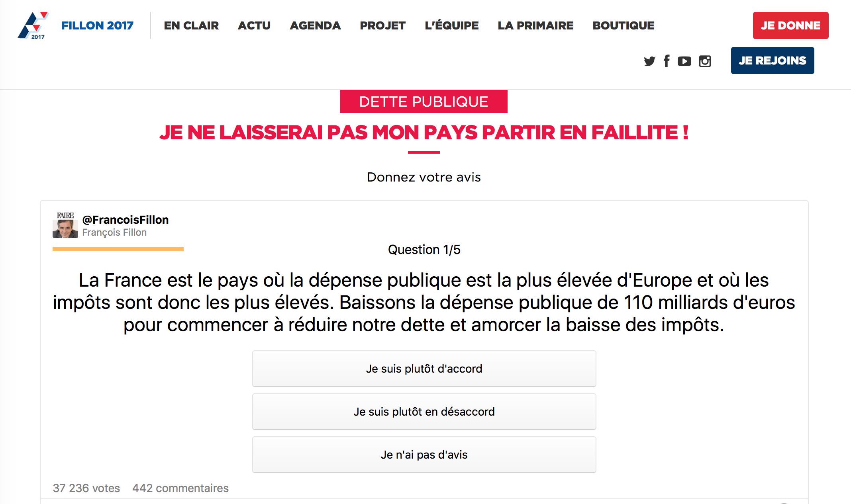Screen dimensions: 851x504
Task: Choose "Je suis plutôt en désaccord" answer
Action: pos(424,412)
